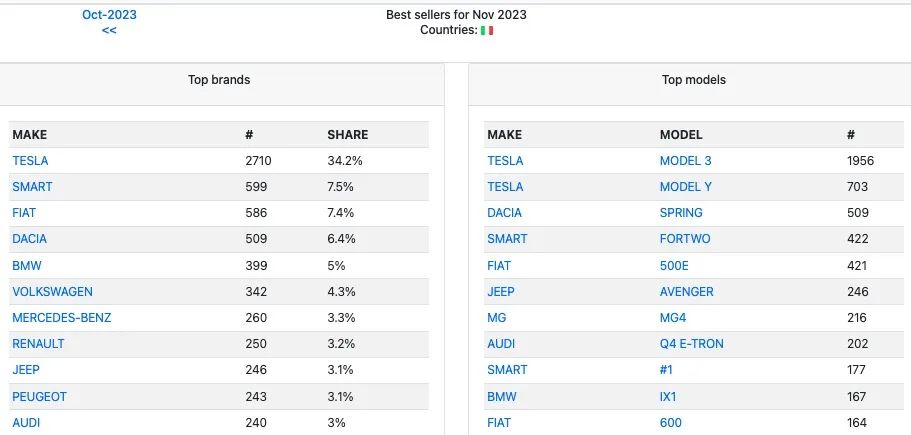Image resolution: width=911 pixels, height=435 pixels.
Task: Open DACIA brand with 509 sales
Action: point(30,239)
